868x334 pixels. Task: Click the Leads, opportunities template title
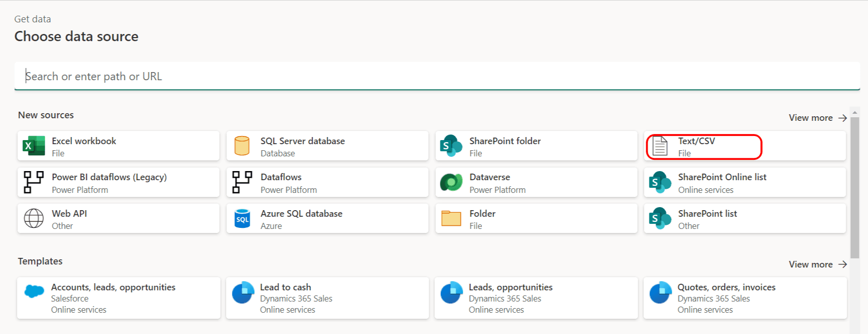click(510, 287)
